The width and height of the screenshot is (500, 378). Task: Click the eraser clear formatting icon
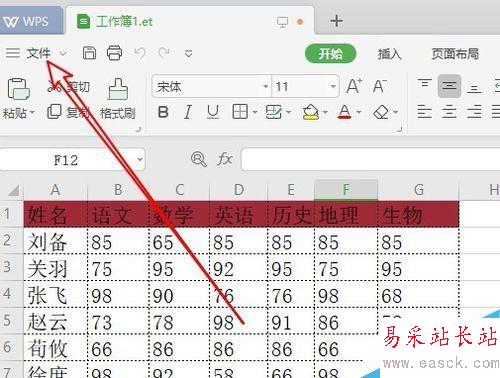click(x=381, y=112)
